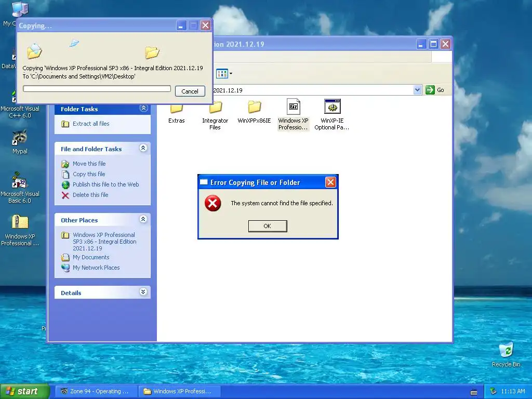The image size is (532, 399).
Task: Click the Go button
Action: (x=435, y=90)
